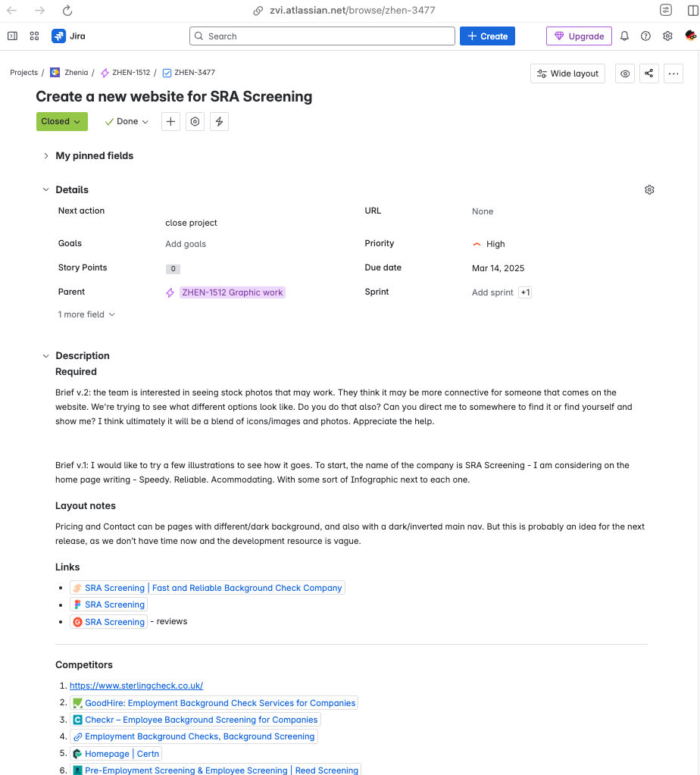Expand 1 more field
The height and width of the screenshot is (775, 700).
point(86,314)
